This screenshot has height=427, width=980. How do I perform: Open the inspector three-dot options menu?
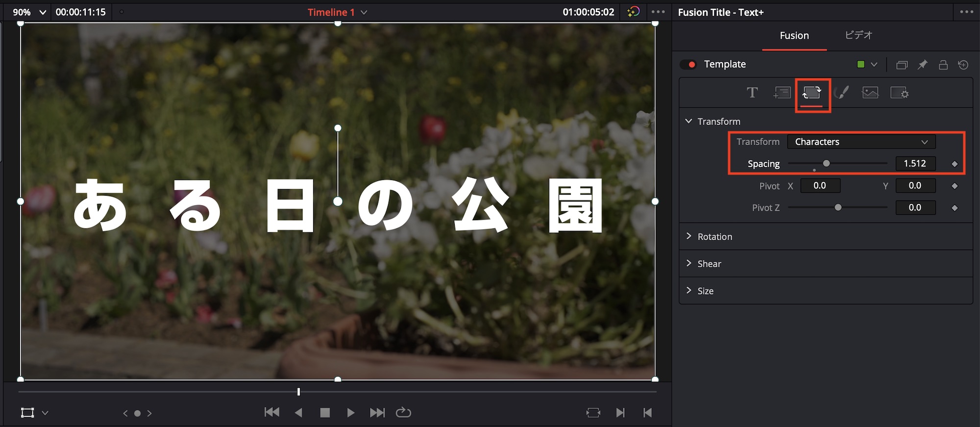[967, 12]
